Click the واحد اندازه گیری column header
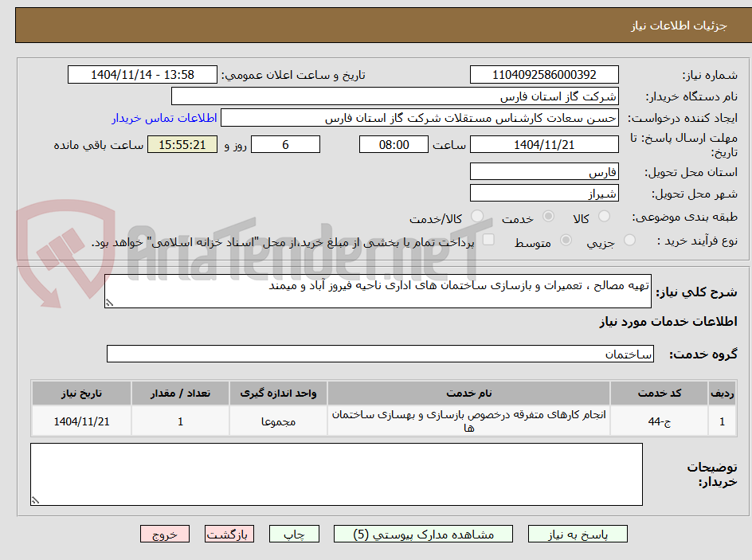 coord(278,394)
